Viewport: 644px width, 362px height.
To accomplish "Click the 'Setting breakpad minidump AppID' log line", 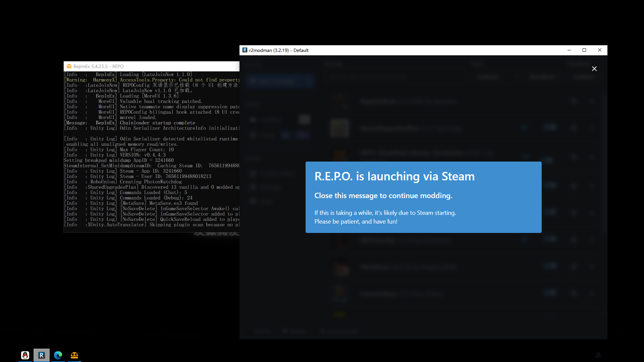I will [119, 160].
